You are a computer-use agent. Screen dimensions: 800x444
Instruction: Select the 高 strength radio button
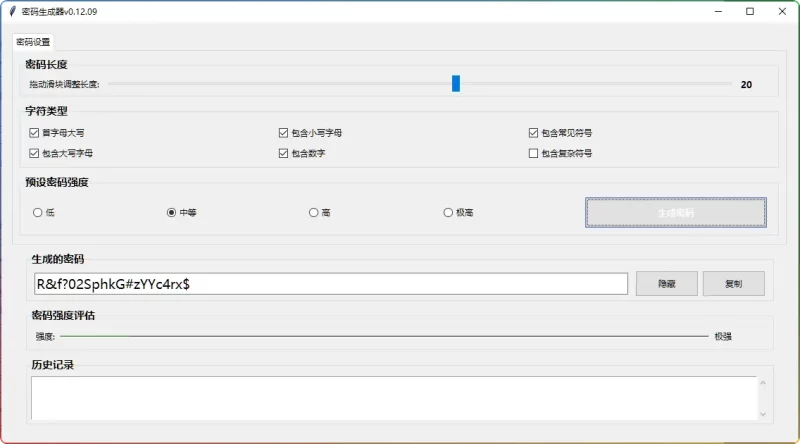click(314, 212)
